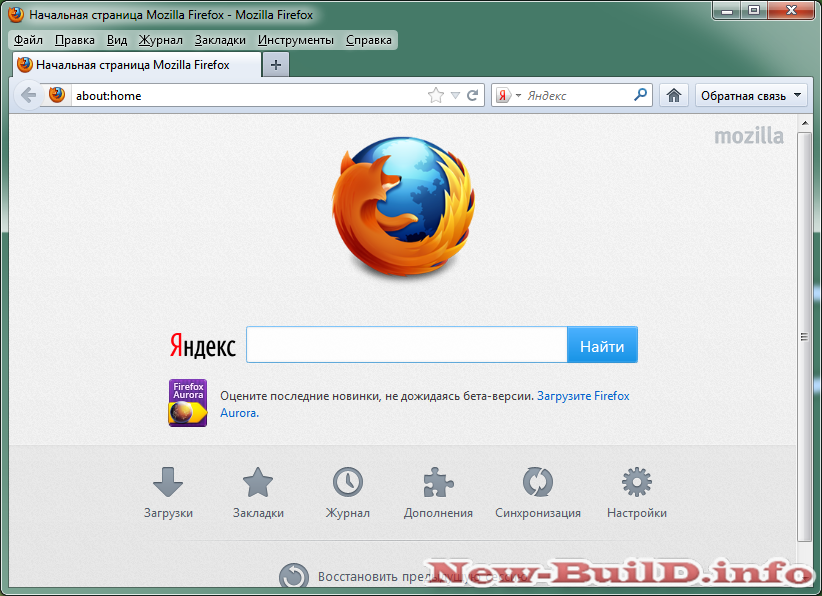Open the Журнал menu in the menu bar
The width and height of the screenshot is (822, 596).
coord(160,40)
